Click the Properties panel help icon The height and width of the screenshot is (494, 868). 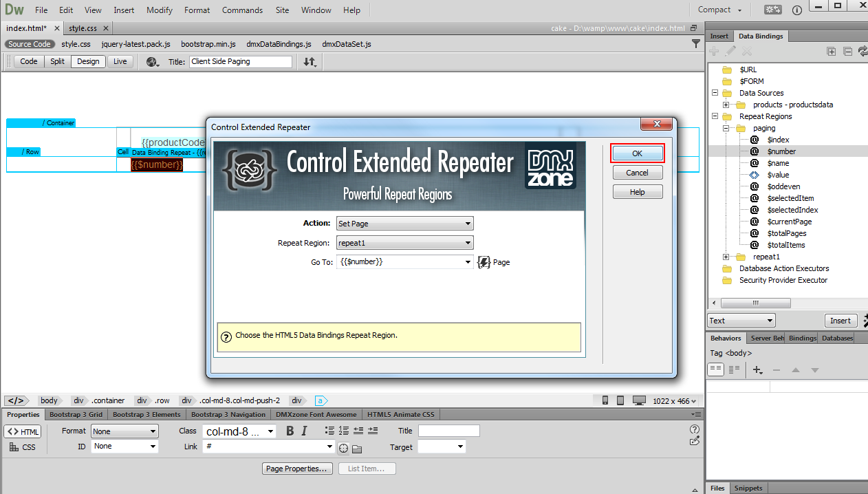click(x=695, y=429)
